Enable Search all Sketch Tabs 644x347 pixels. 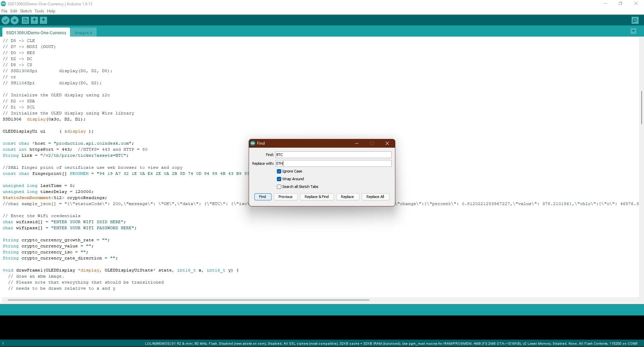pyautogui.click(x=279, y=187)
